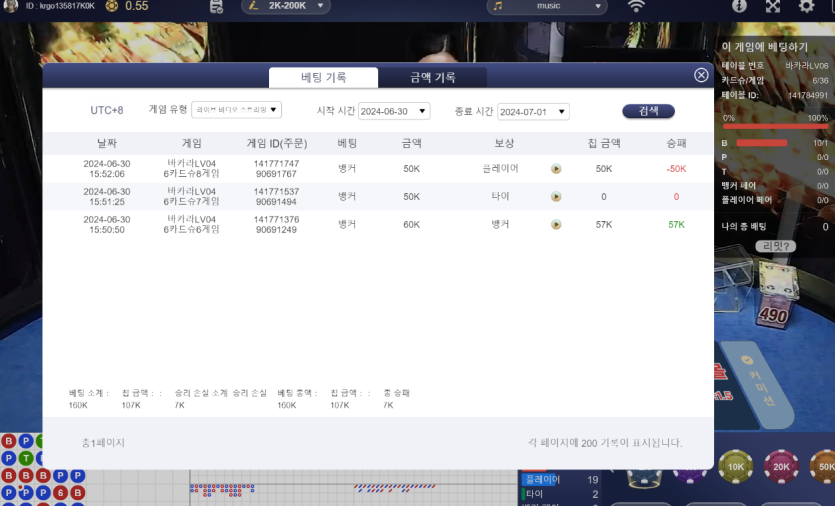This screenshot has width=835, height=506.
Task: Click the 플레이어 statistics row showing 19
Action: pyautogui.click(x=560, y=479)
